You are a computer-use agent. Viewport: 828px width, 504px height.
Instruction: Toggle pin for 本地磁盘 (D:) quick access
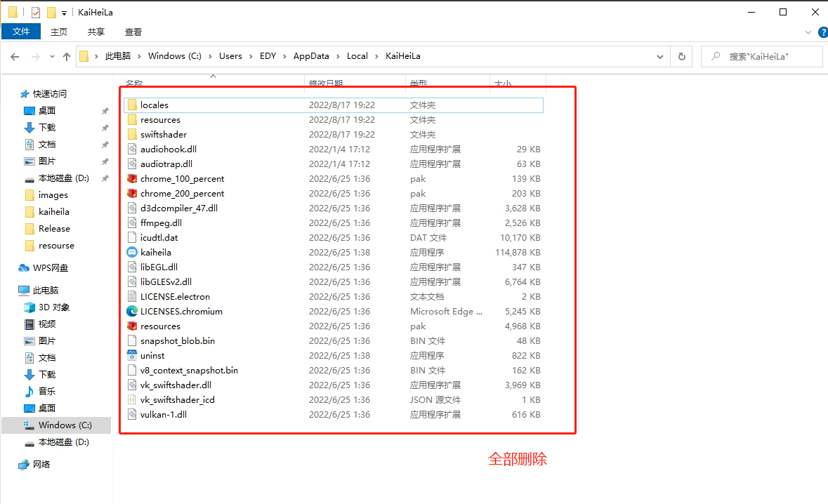click(x=105, y=178)
